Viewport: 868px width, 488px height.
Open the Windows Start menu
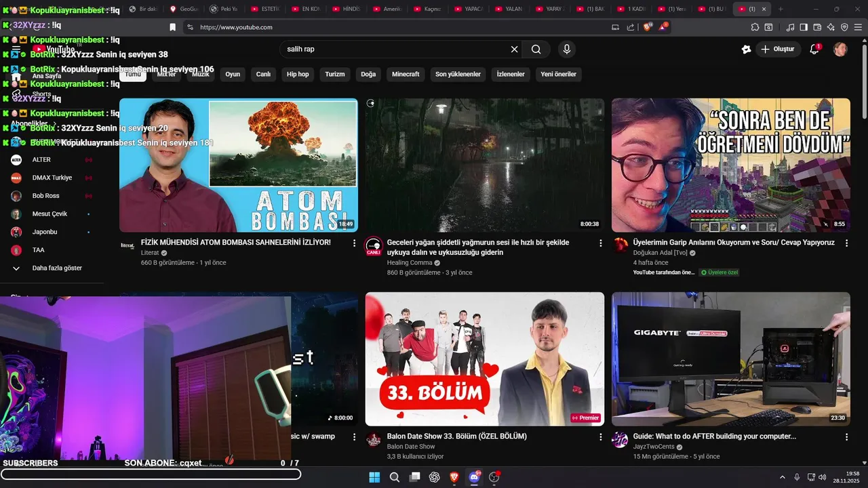(x=374, y=477)
